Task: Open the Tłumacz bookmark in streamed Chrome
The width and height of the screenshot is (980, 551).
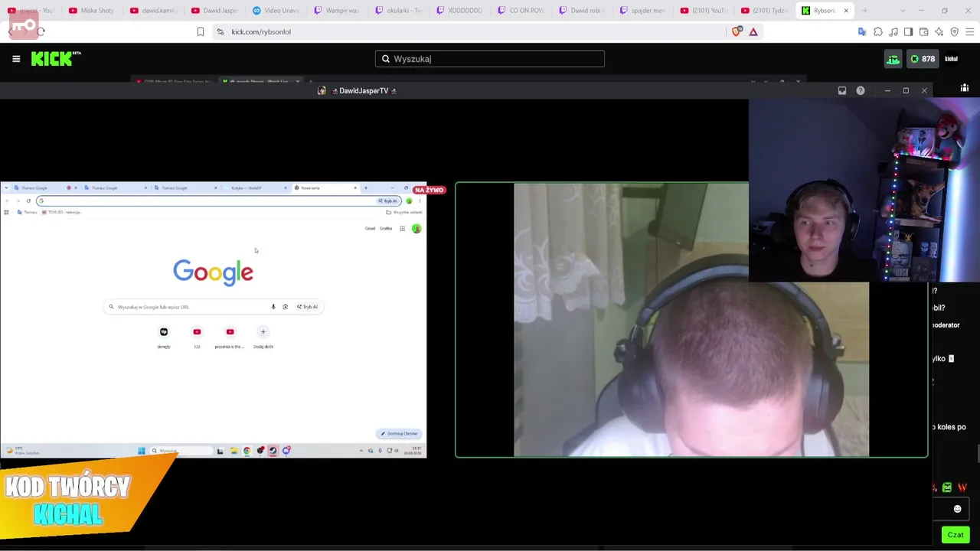Action: click(x=27, y=213)
